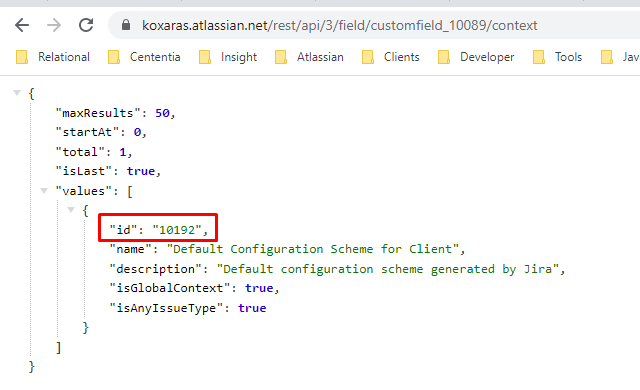Collapse the root JSON object
The height and width of the screenshot is (390, 640).
(17, 93)
